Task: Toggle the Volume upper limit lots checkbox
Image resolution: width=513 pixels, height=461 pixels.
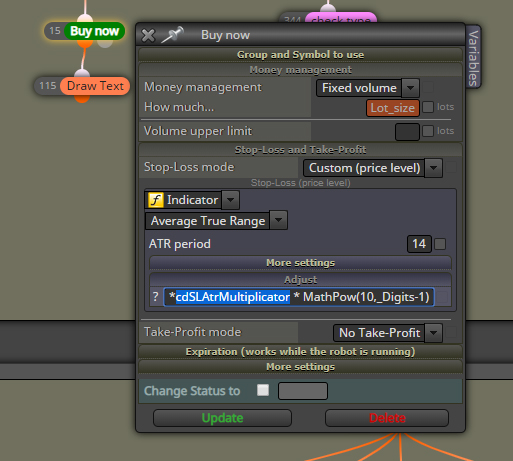Action: point(428,131)
